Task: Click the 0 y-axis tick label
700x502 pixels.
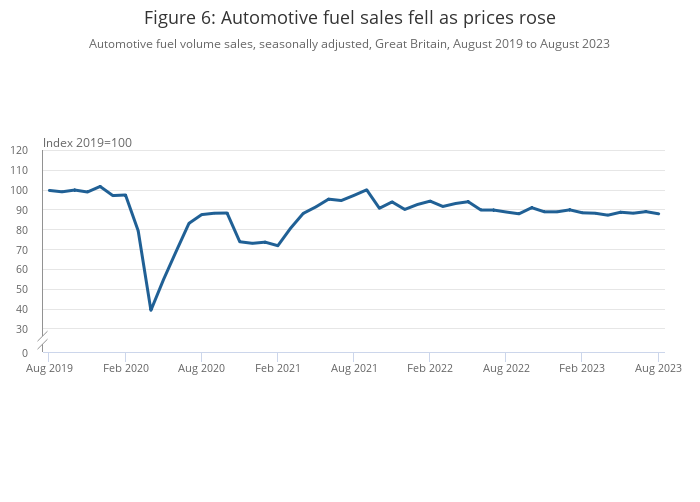Action: 25,353
